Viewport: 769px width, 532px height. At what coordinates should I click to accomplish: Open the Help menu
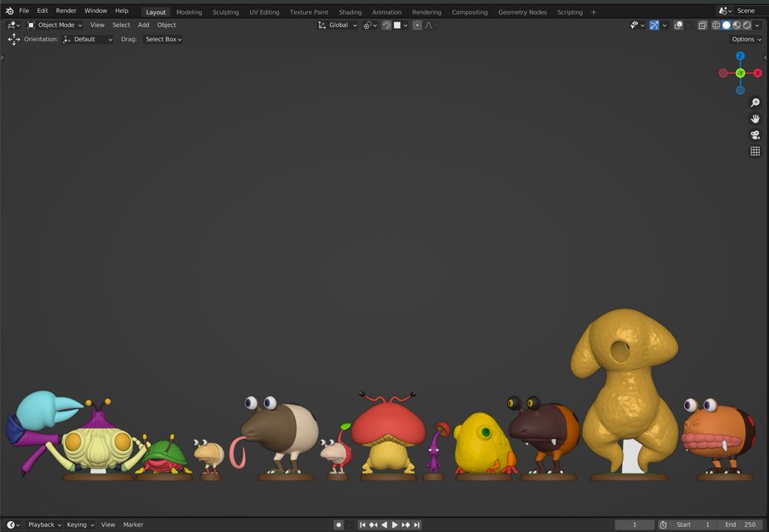click(122, 11)
